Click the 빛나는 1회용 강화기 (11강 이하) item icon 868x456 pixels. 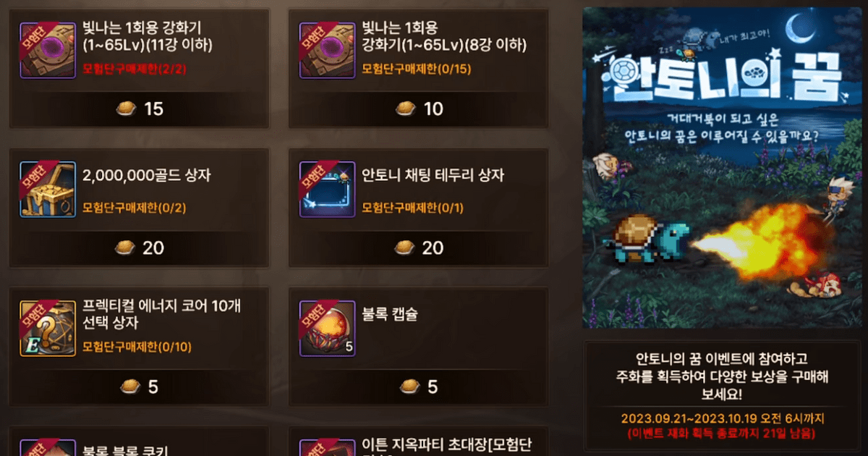click(47, 49)
